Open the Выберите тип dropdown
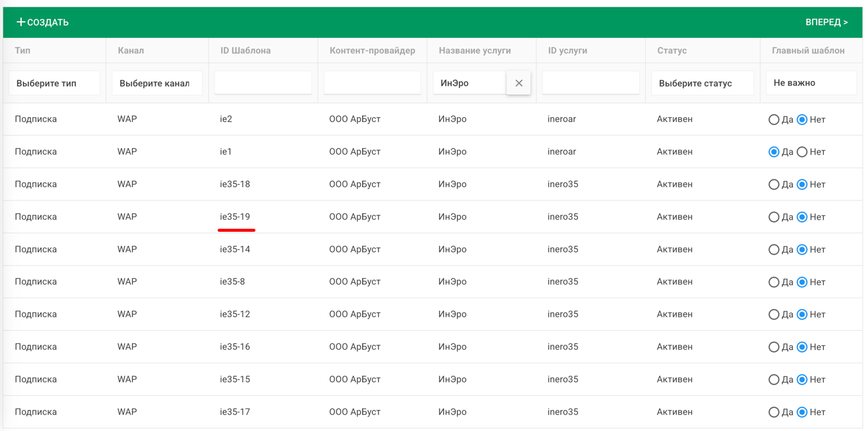The image size is (868, 431). (54, 83)
